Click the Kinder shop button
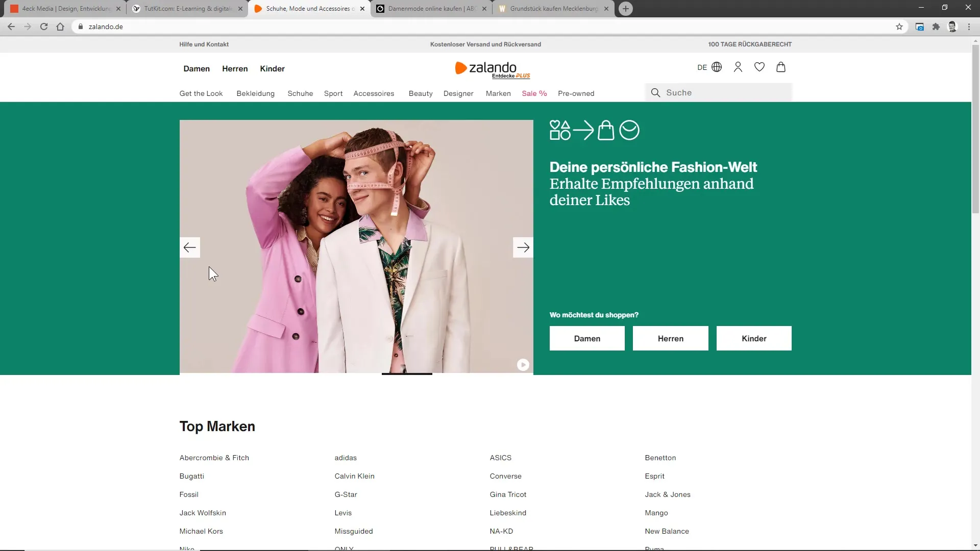Screen dimensions: 980x551 (x=754, y=338)
